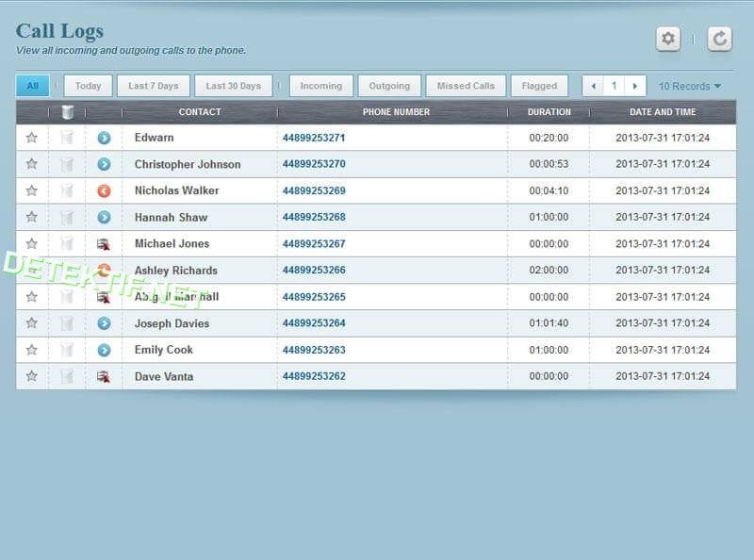Image resolution: width=754 pixels, height=560 pixels.
Task: Switch to the Missed Calls filter tab
Action: pos(466,86)
